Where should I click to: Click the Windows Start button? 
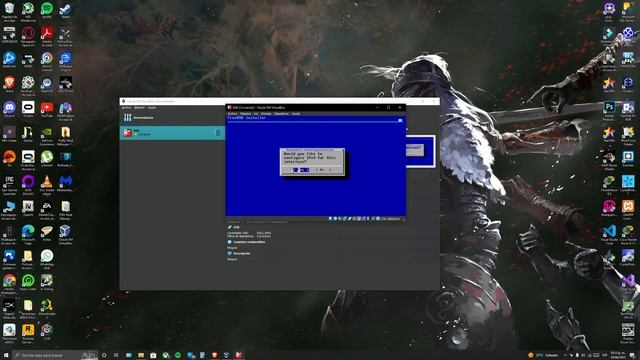[x=6, y=356]
